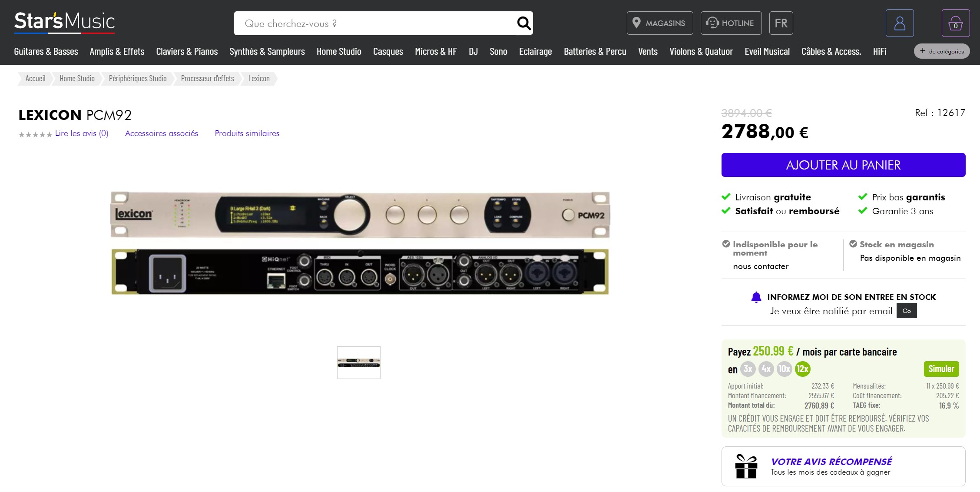Select 12x payment installment option

point(802,369)
